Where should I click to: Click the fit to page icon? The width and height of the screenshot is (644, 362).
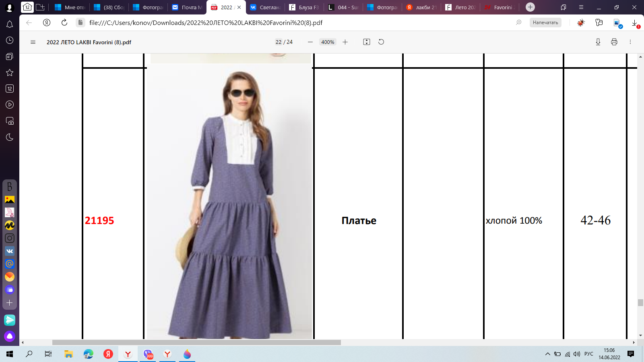(x=367, y=42)
